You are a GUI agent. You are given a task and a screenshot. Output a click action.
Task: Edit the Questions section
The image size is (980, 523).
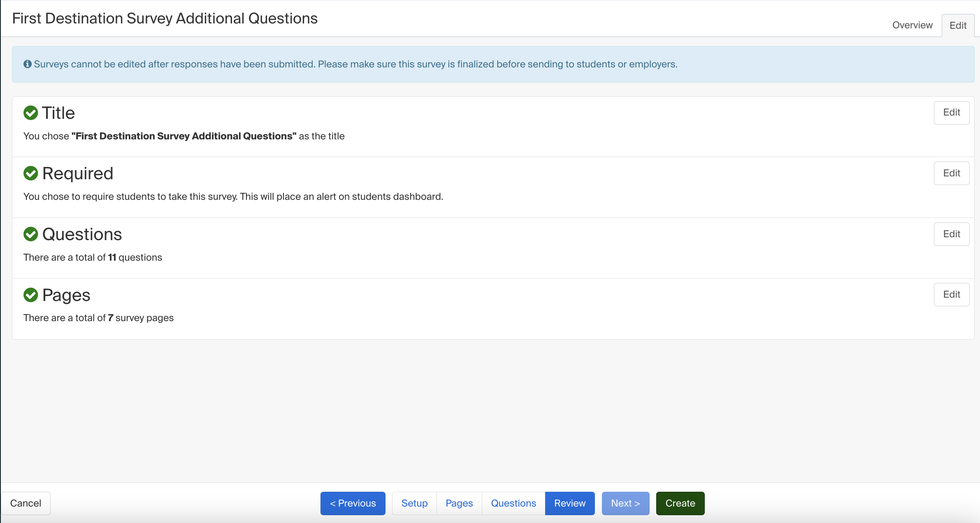[x=951, y=234]
